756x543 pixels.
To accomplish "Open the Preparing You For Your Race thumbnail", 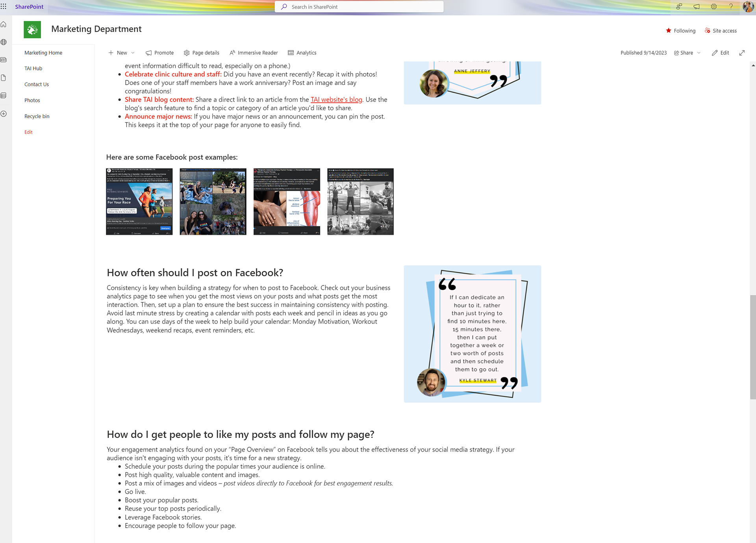I will tap(139, 202).
